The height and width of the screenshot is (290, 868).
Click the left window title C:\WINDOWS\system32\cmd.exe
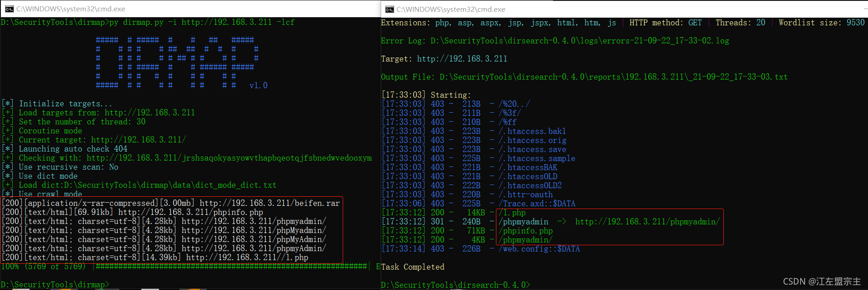tap(71, 9)
